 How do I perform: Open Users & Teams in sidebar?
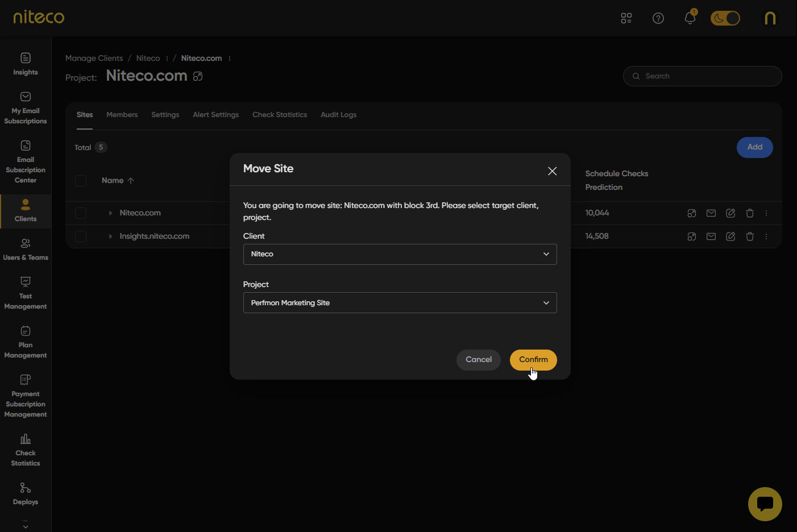pos(26,250)
